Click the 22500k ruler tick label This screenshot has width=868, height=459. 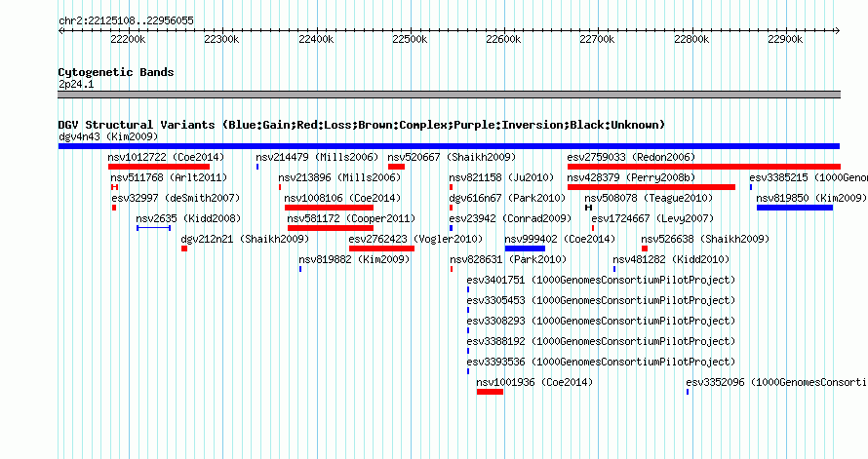tap(410, 39)
